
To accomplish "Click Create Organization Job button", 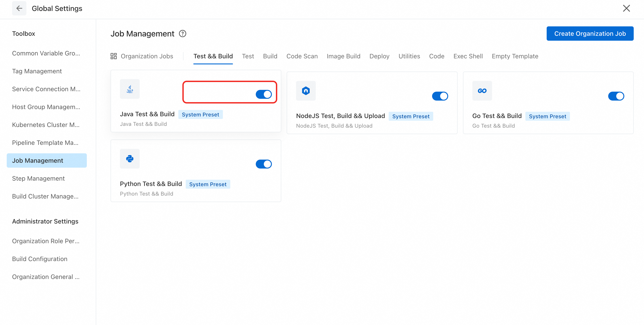I will [590, 34].
